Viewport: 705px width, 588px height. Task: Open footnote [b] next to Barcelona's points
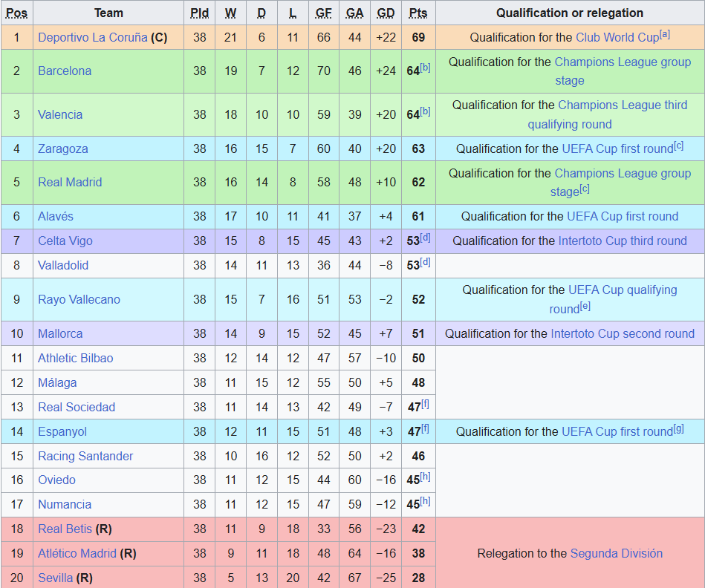[x=426, y=68]
